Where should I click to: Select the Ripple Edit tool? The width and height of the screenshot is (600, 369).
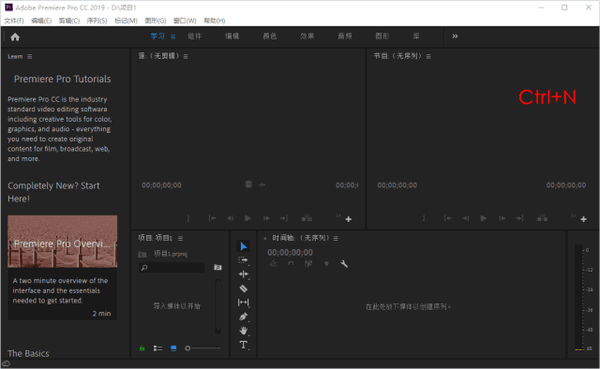coord(243,274)
